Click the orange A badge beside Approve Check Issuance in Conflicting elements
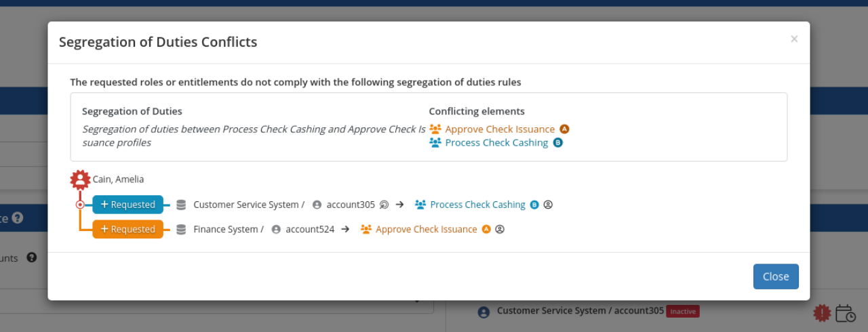Viewport: 868px width, 332px height. pos(564,129)
